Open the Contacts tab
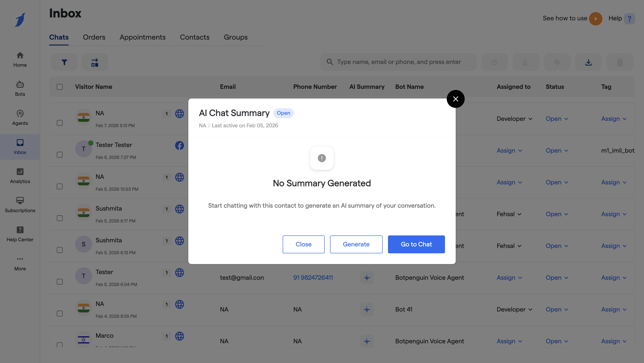644x363 pixels. tap(195, 37)
